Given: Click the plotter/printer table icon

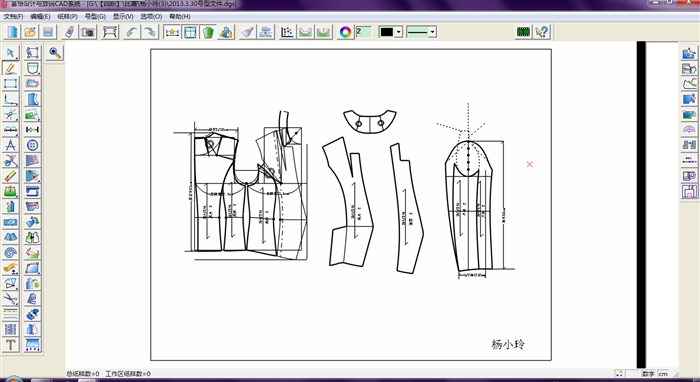Looking at the screenshot, I should pos(110,32).
